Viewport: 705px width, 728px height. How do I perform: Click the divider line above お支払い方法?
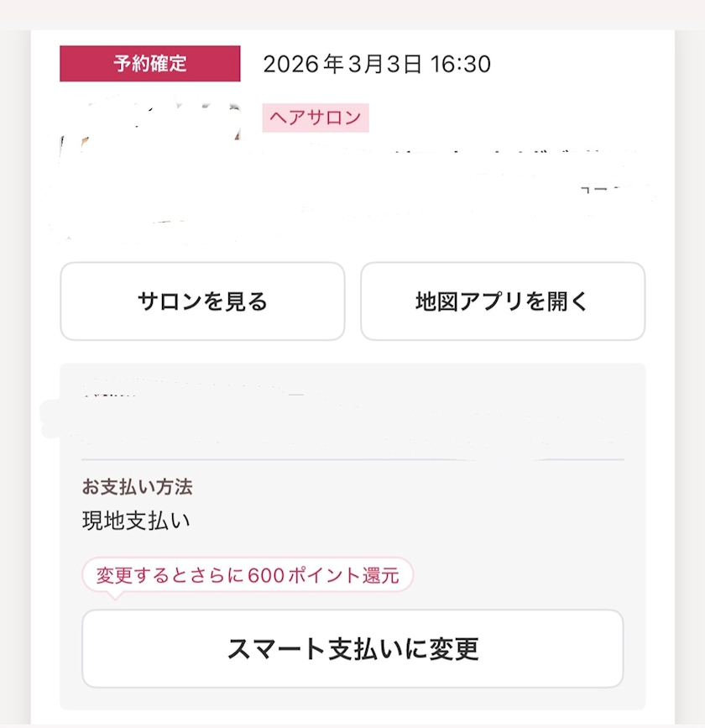click(x=352, y=460)
